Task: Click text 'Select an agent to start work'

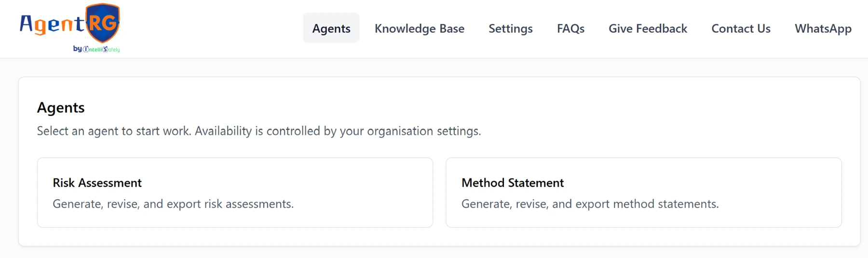Action: click(114, 131)
